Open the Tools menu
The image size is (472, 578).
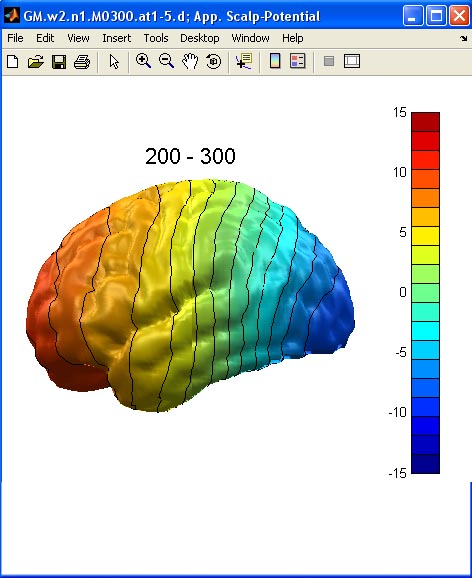pos(156,38)
